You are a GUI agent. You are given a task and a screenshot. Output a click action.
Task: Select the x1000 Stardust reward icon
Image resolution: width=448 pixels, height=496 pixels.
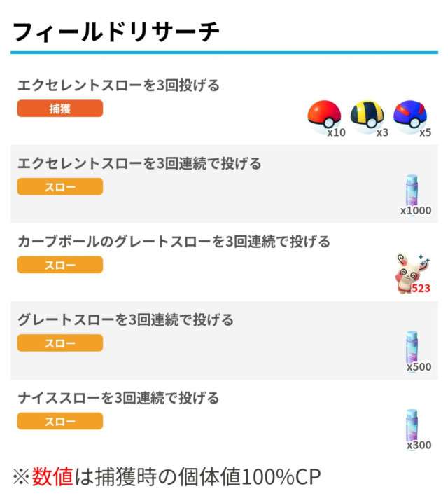(411, 191)
